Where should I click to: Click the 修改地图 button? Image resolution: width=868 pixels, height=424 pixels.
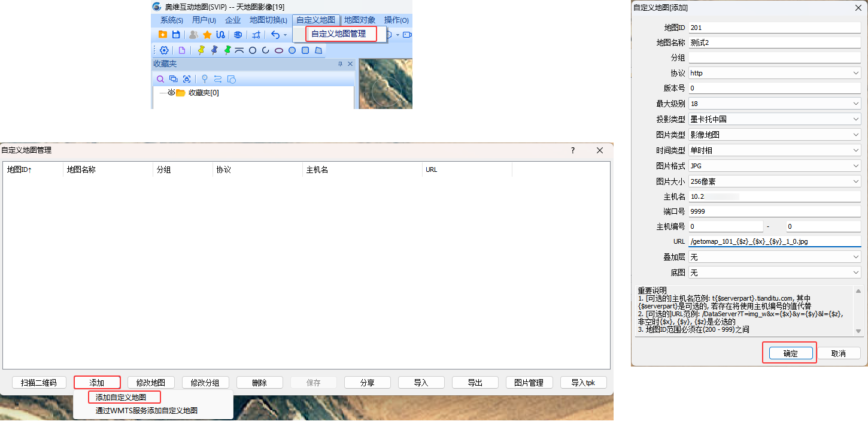(x=151, y=383)
